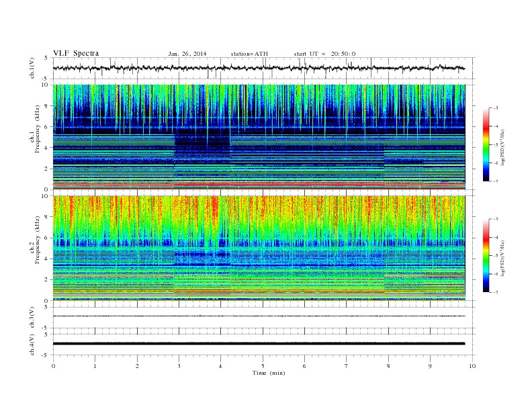Viewport: 532px width, 411px height.
Task: Click the time axis tick label "0"
Action: pos(53,366)
